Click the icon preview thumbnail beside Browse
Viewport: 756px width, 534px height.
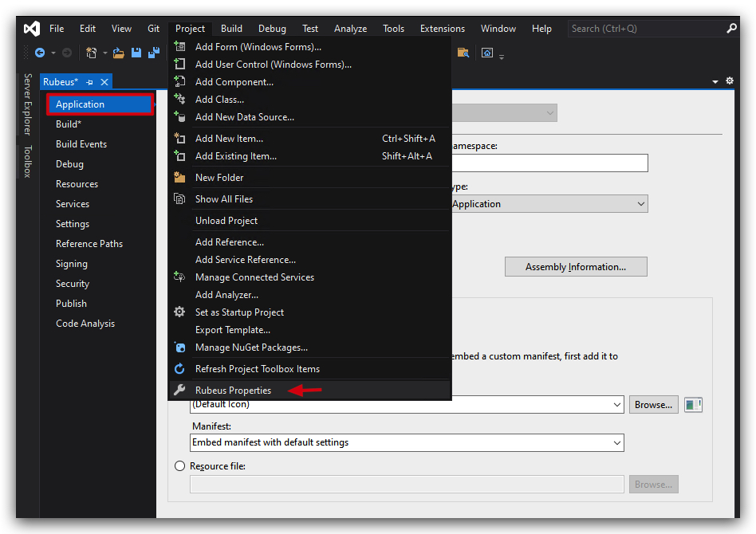[x=693, y=405]
